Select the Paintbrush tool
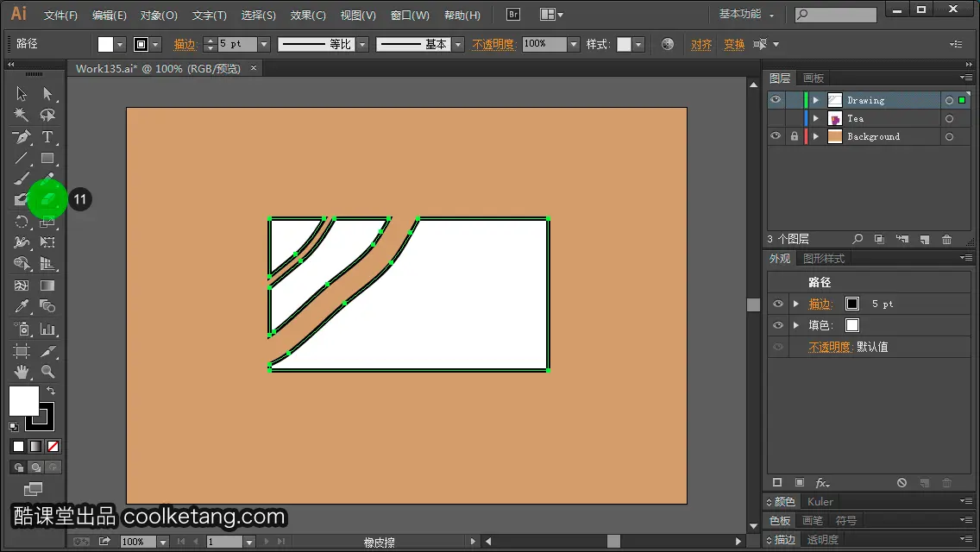This screenshot has width=980, height=552. (x=22, y=179)
